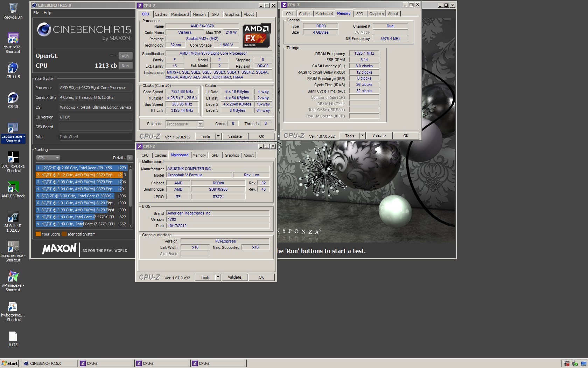The width and height of the screenshot is (588, 368).
Task: Open the launcher.exe shortcut icon
Action: pos(13,251)
